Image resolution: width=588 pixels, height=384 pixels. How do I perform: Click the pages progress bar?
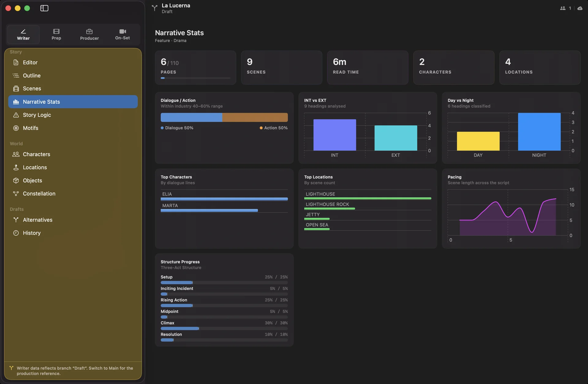195,78
